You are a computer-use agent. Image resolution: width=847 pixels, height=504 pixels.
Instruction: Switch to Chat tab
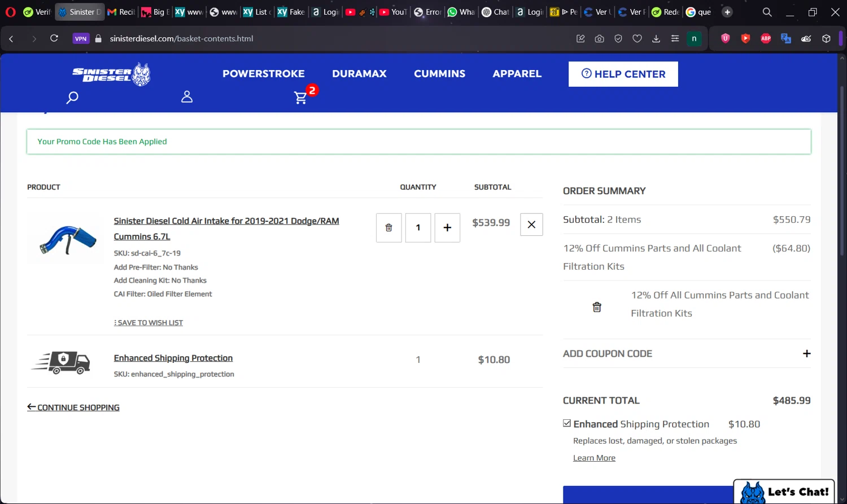[x=495, y=12]
